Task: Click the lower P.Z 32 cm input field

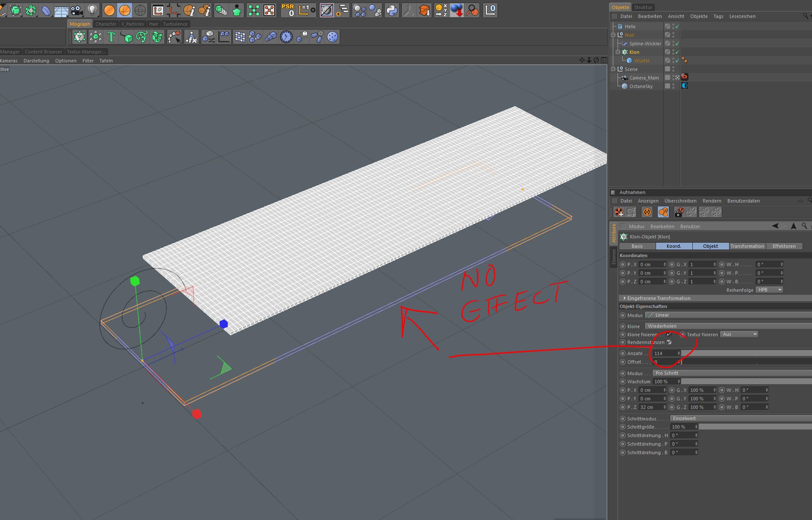Action: point(653,407)
